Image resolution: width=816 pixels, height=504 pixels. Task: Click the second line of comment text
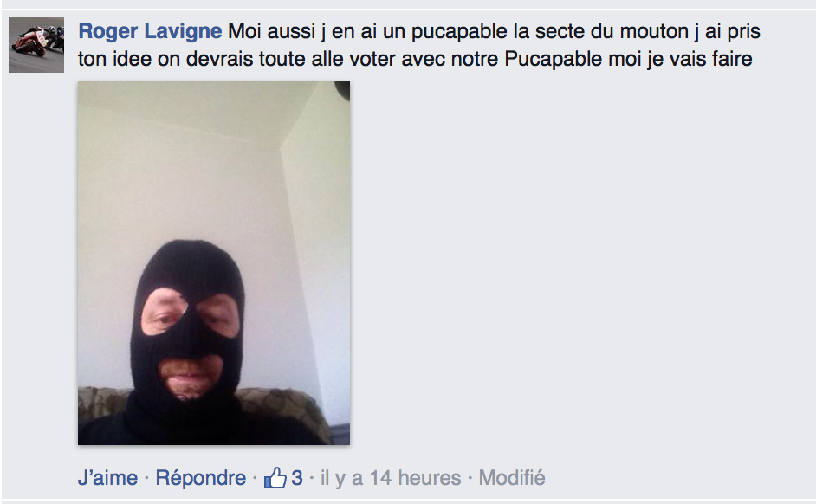coord(415,59)
